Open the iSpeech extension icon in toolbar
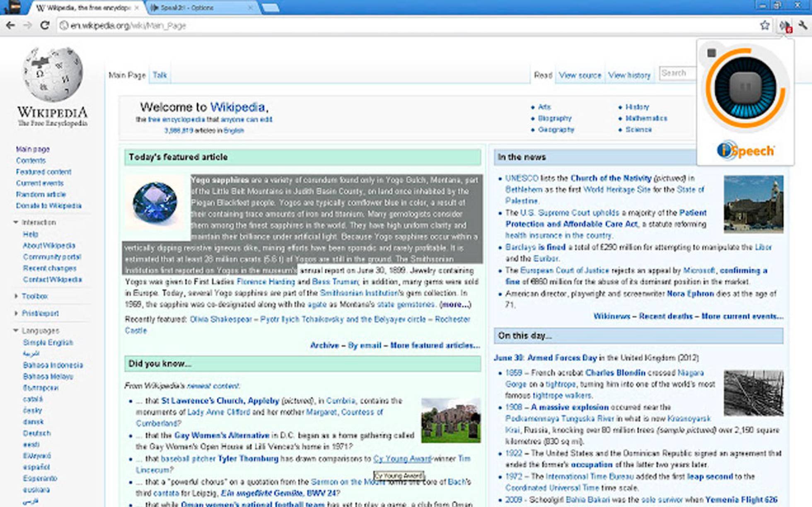 (x=785, y=26)
